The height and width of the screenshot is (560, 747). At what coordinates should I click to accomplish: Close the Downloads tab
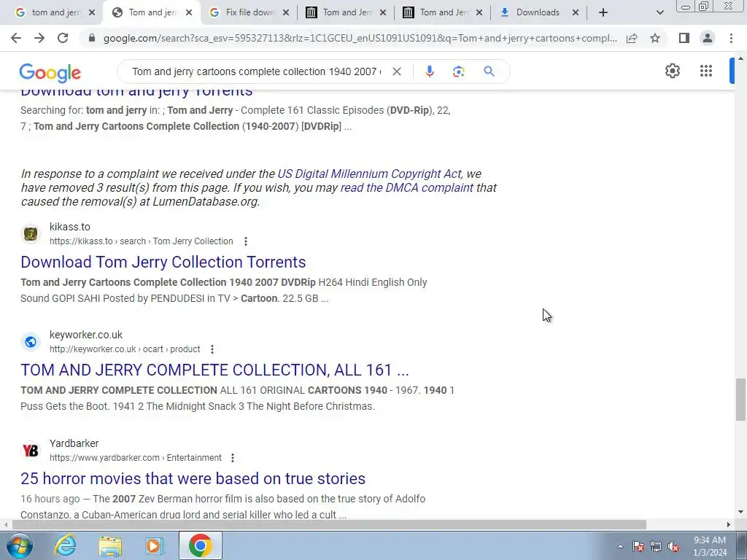(576, 12)
